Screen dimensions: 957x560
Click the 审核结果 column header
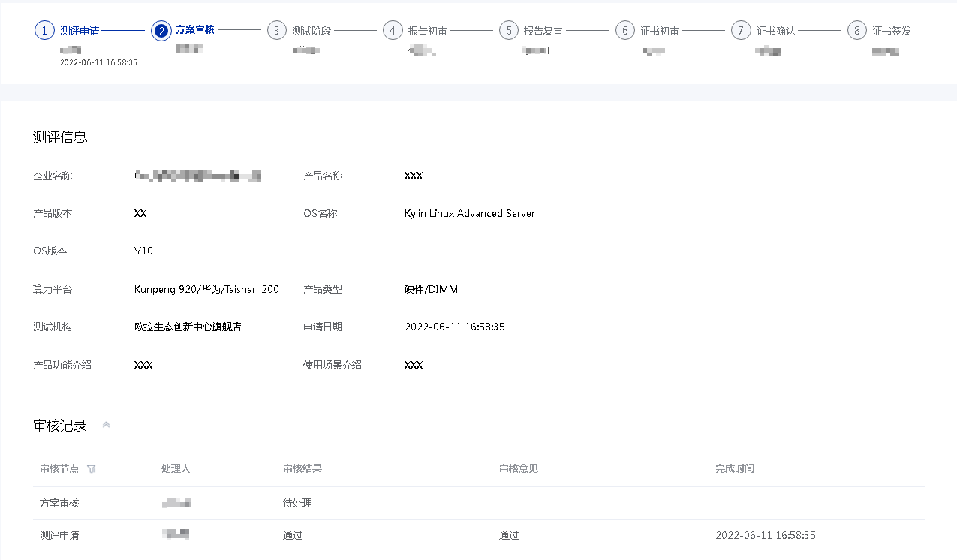coord(302,468)
